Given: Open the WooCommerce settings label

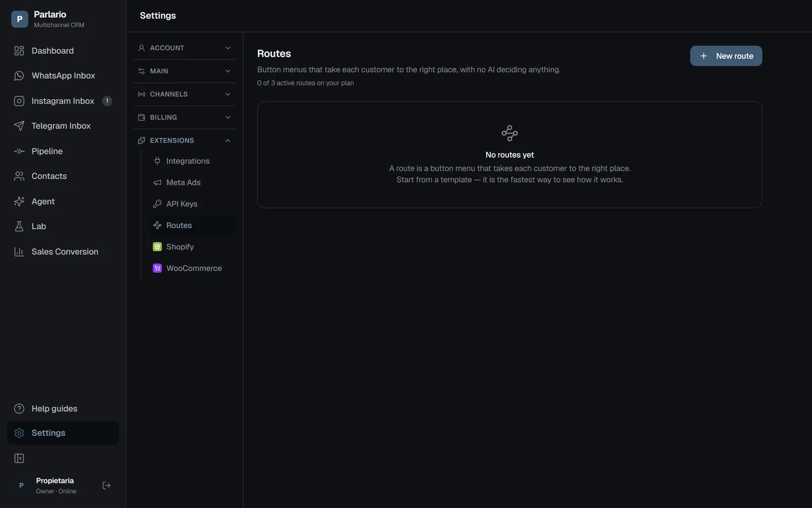Looking at the screenshot, I should tap(194, 268).
